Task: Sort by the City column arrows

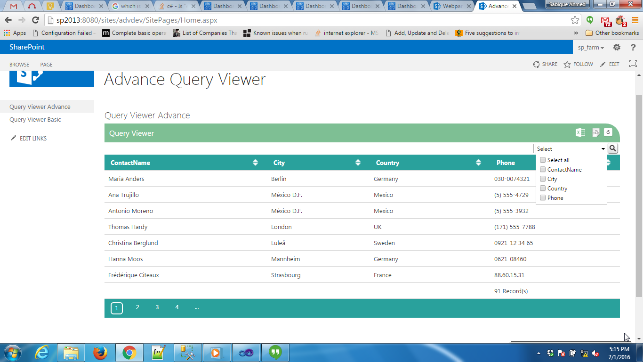Action: tap(358, 162)
